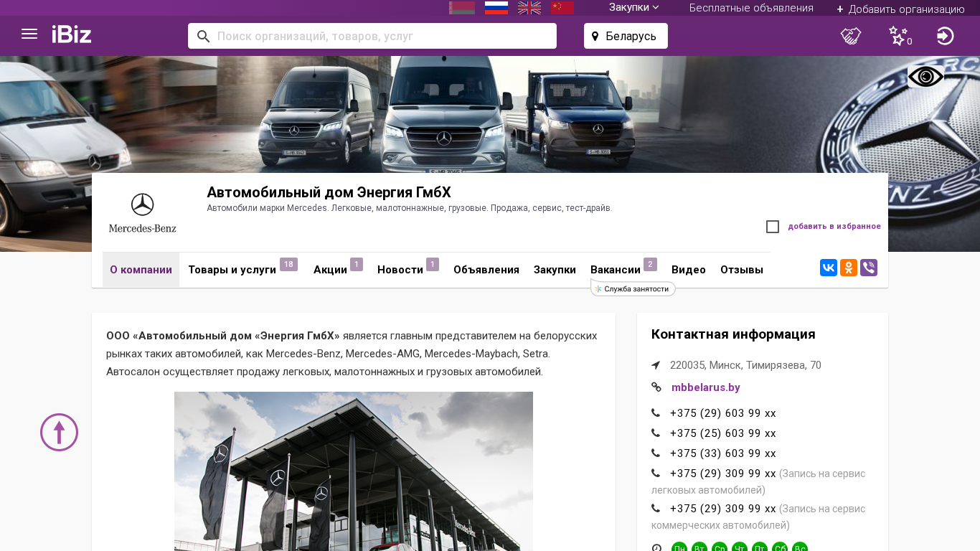This screenshot has width=980, height=551.
Task: Switch language with the Belarusian flag
Action: pos(462,8)
